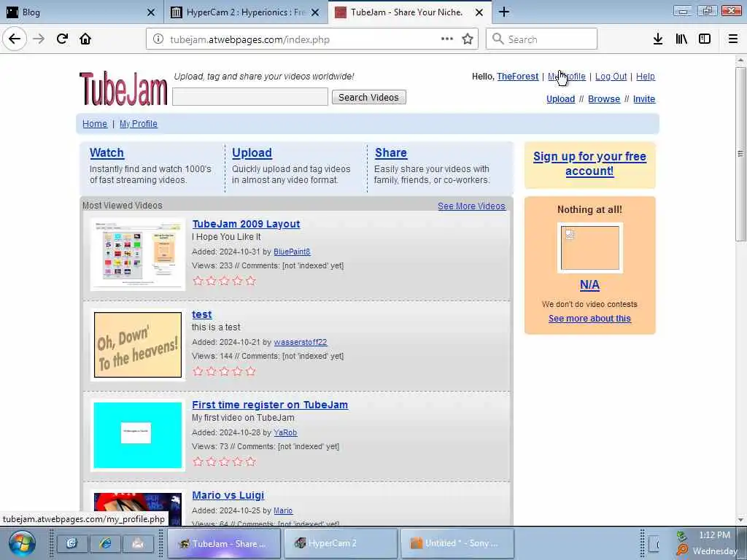Open uploader wasserstoff22 profile
The image size is (747, 560).
point(301,342)
